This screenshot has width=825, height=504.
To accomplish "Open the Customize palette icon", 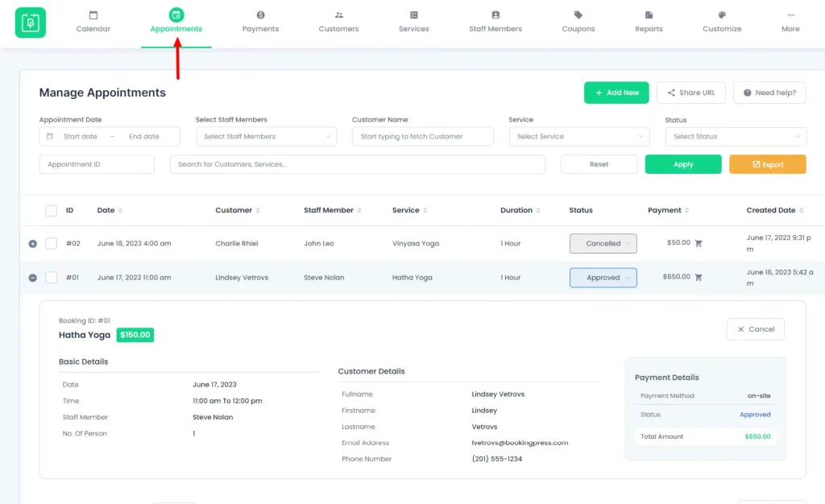I will [x=722, y=15].
